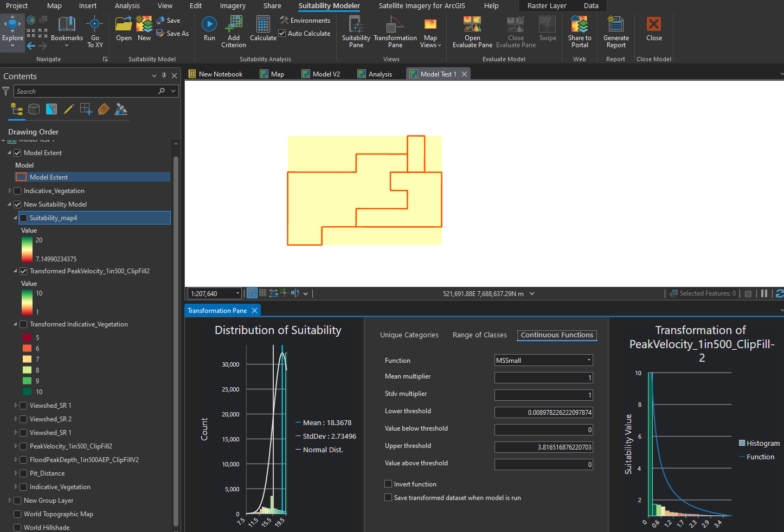Open the Function MSSmall dropdown
The height and width of the screenshot is (532, 784).
[x=544, y=360]
